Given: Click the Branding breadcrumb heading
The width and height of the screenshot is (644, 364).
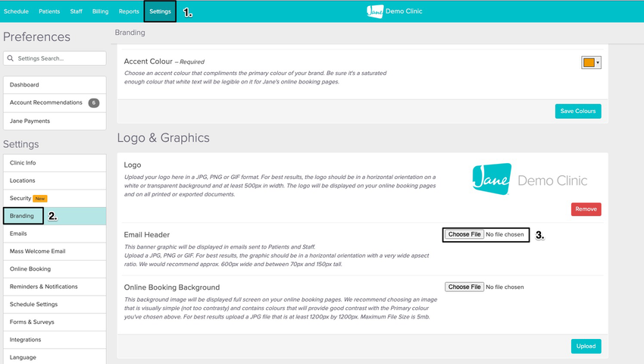Looking at the screenshot, I should [x=130, y=33].
